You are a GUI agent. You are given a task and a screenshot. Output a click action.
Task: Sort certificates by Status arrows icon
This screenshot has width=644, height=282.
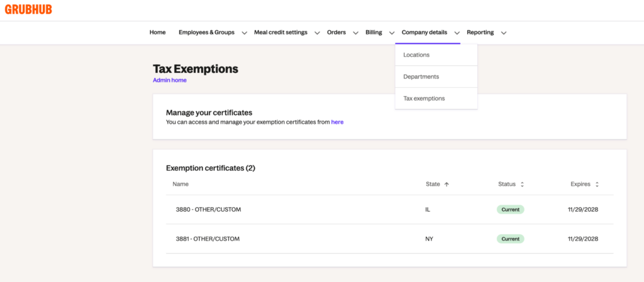coord(522,185)
